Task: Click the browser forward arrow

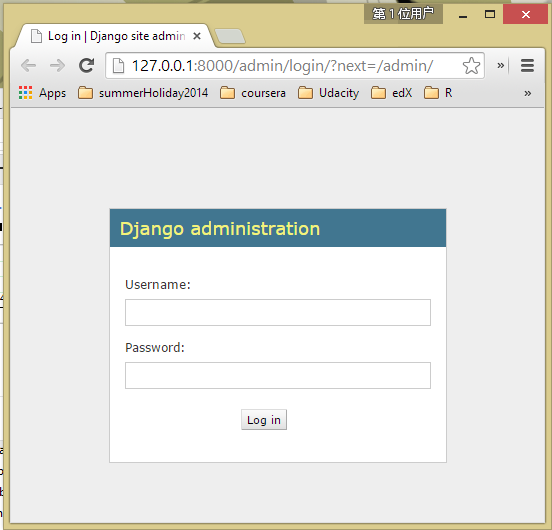Action: click(x=57, y=65)
